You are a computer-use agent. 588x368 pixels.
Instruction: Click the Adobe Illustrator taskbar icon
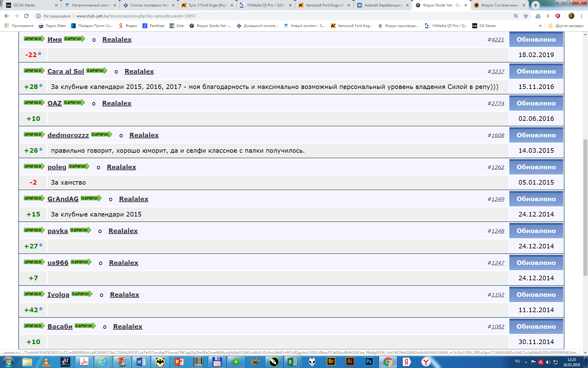(x=350, y=362)
